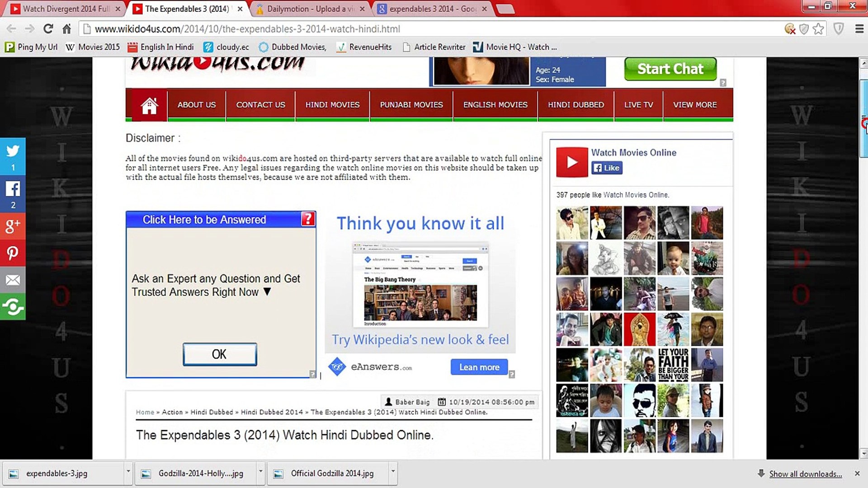Viewport: 868px width, 488px height.
Task: Open dropdown for Official Godzilla 2014.jpg download
Action: pyautogui.click(x=393, y=473)
